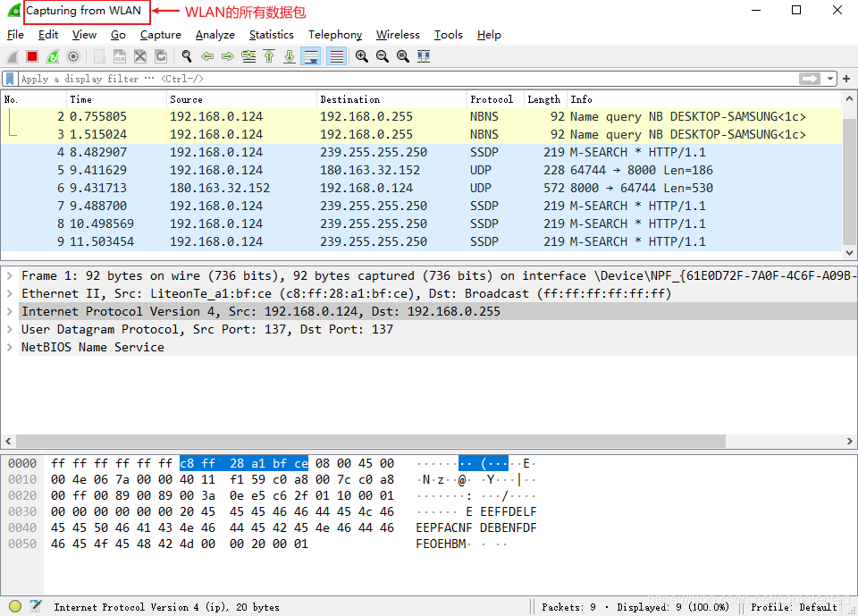The width and height of the screenshot is (858, 616).
Task: Zoom out packet text size
Action: (383, 56)
